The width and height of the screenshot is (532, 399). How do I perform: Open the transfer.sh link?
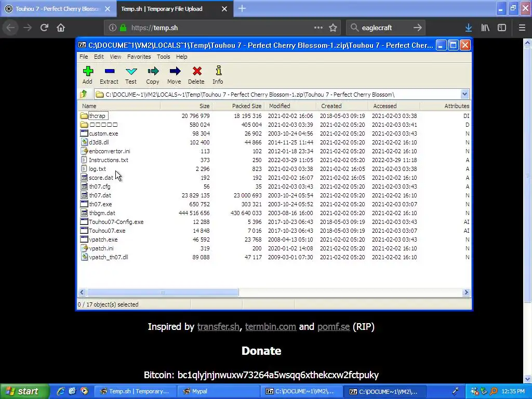point(218,326)
